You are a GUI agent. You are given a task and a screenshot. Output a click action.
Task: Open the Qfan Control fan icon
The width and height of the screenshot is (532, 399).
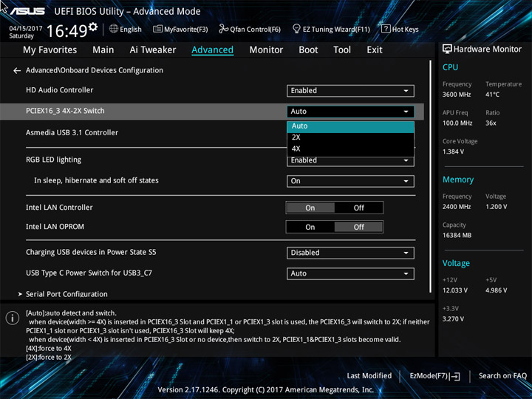(x=223, y=29)
